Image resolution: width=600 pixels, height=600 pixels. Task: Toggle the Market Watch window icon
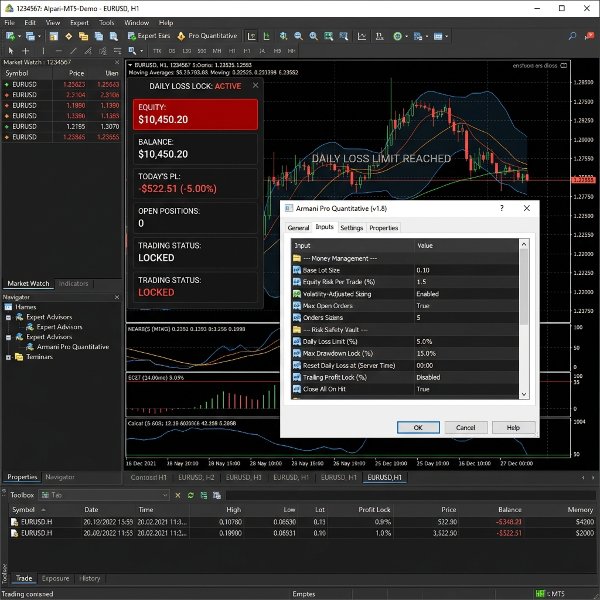tap(54, 36)
